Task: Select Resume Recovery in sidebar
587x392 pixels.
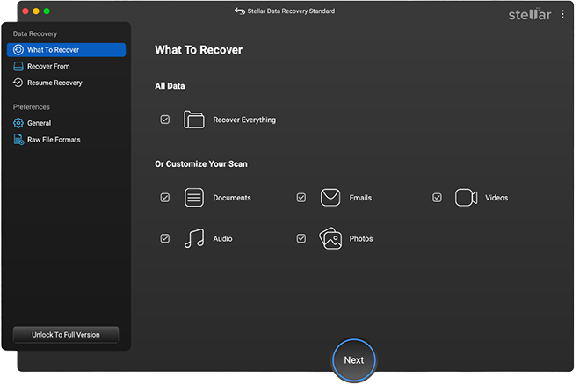Action: 54,83
